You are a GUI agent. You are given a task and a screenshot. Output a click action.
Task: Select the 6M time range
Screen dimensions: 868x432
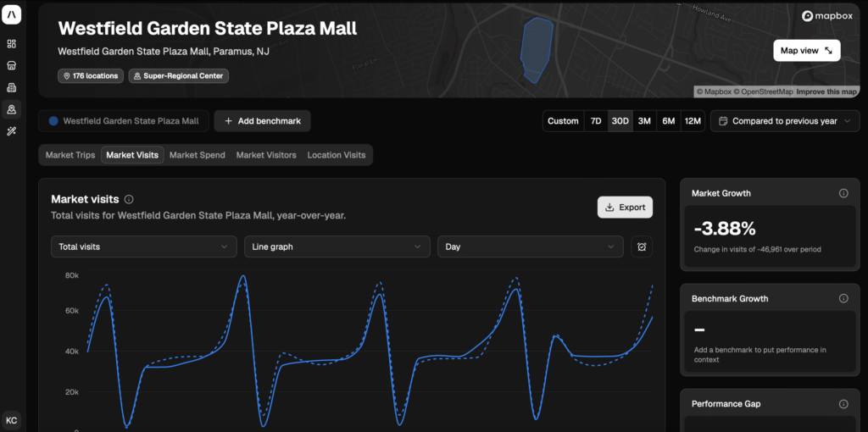click(x=668, y=120)
